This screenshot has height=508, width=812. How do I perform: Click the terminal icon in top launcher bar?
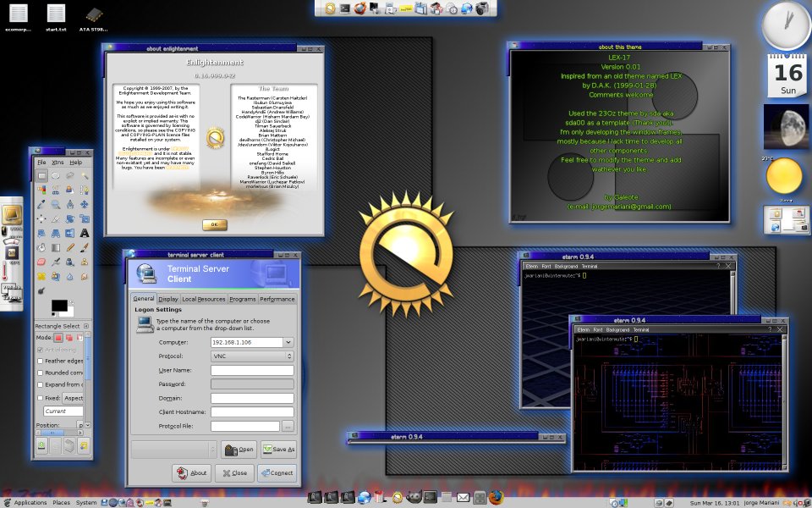point(345,8)
